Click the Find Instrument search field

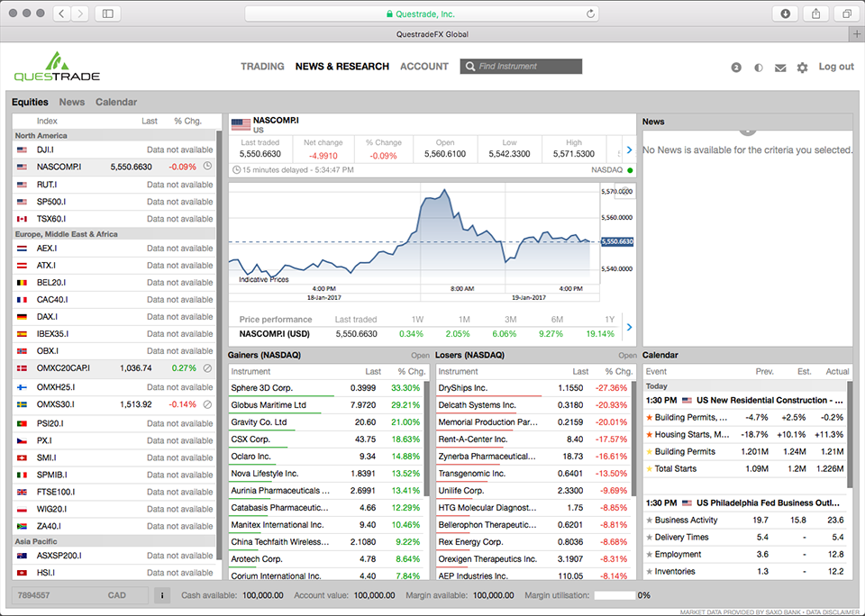pyautogui.click(x=521, y=66)
